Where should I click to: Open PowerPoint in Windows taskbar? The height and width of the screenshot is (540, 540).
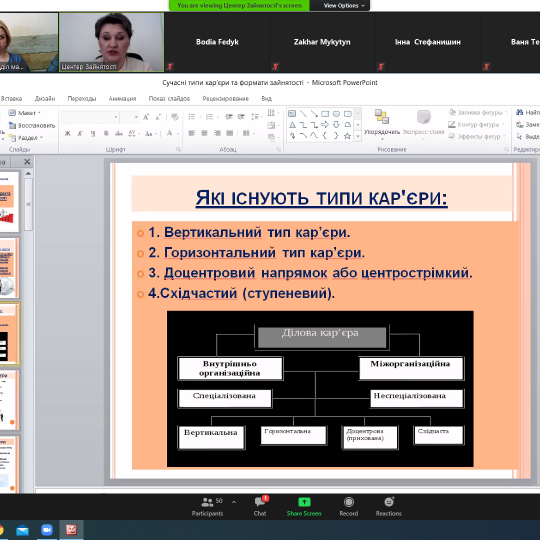tap(71, 530)
